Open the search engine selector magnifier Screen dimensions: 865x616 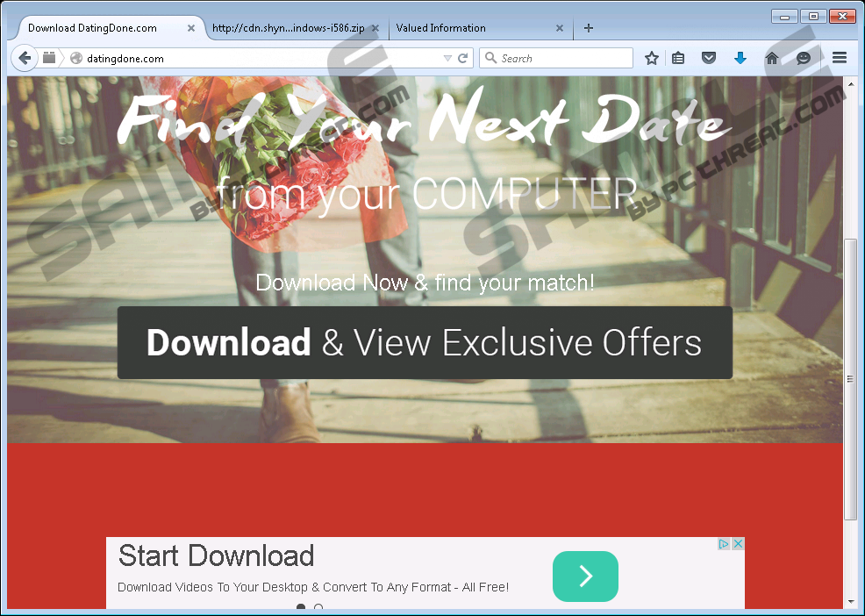coord(490,59)
